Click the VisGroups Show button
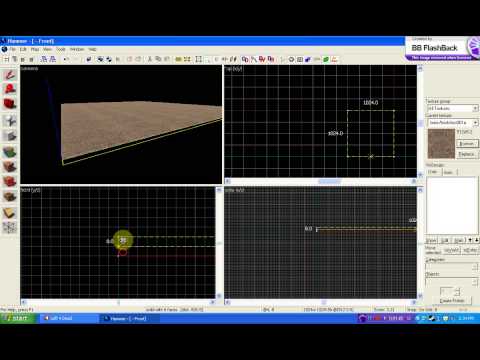This screenshot has height=360, width=480. click(431, 240)
